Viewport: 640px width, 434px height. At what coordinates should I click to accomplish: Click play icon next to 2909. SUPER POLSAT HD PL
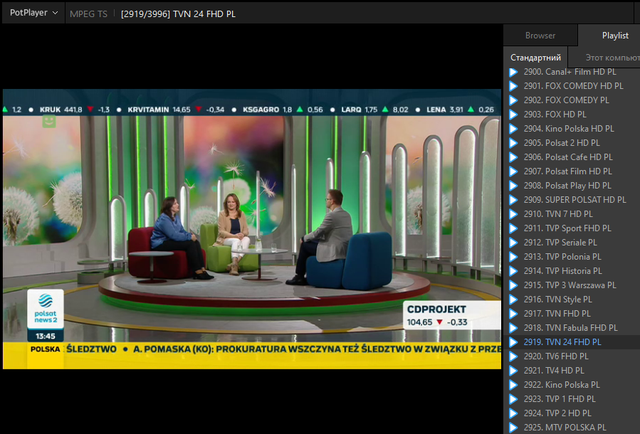pos(513,200)
